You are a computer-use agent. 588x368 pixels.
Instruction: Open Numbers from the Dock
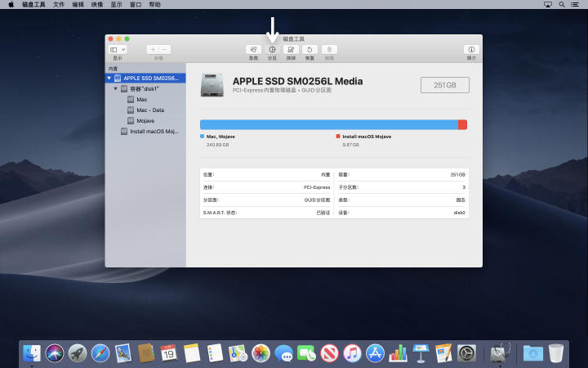click(398, 353)
